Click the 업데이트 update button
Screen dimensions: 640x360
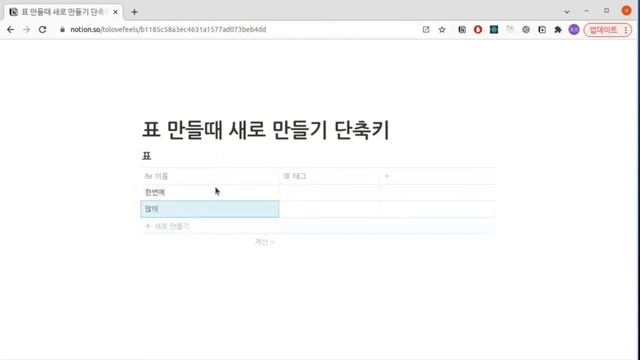(x=603, y=29)
